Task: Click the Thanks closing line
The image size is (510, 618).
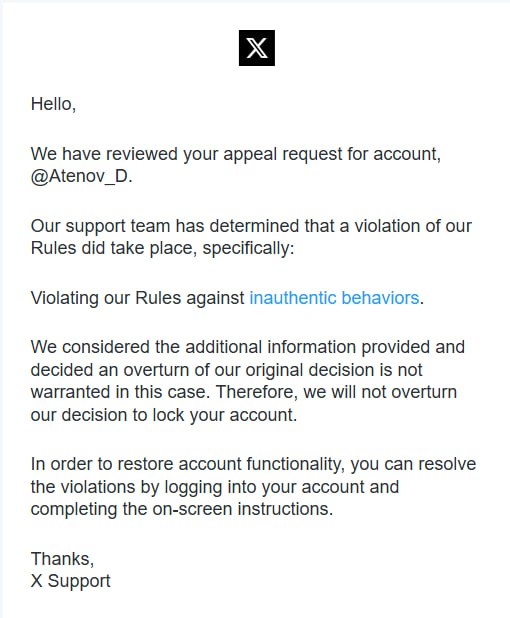Action: 62,559
